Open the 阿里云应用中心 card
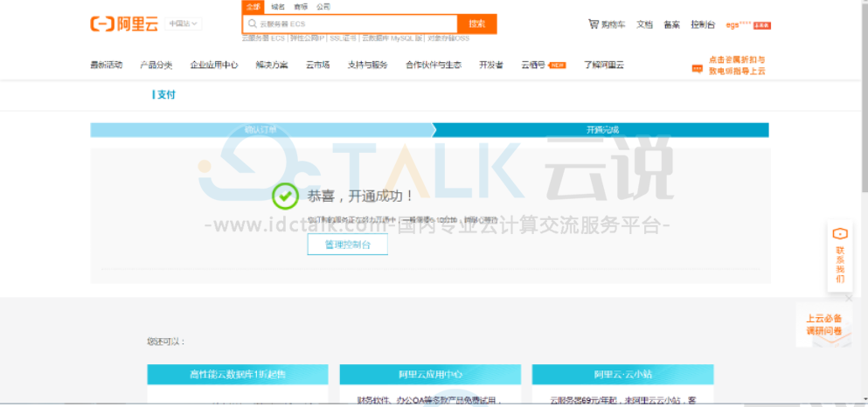This screenshot has width=868, height=407. tap(430, 375)
